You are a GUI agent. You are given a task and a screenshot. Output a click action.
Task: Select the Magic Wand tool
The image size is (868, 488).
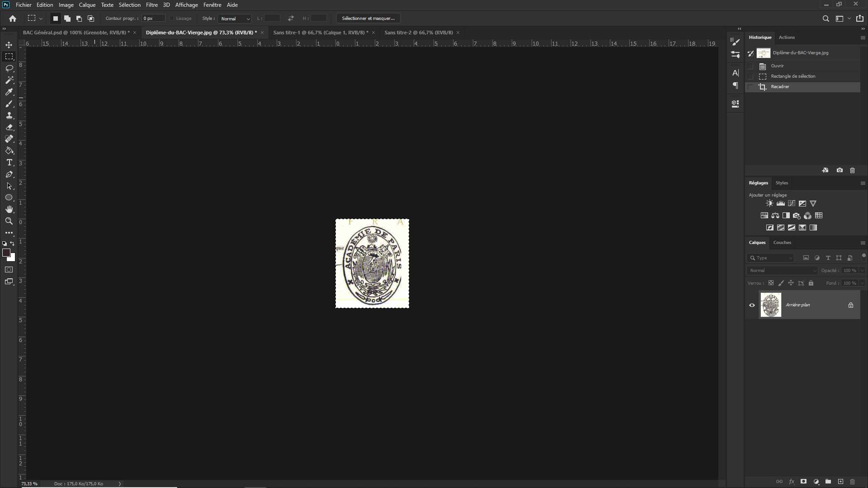pos(9,80)
